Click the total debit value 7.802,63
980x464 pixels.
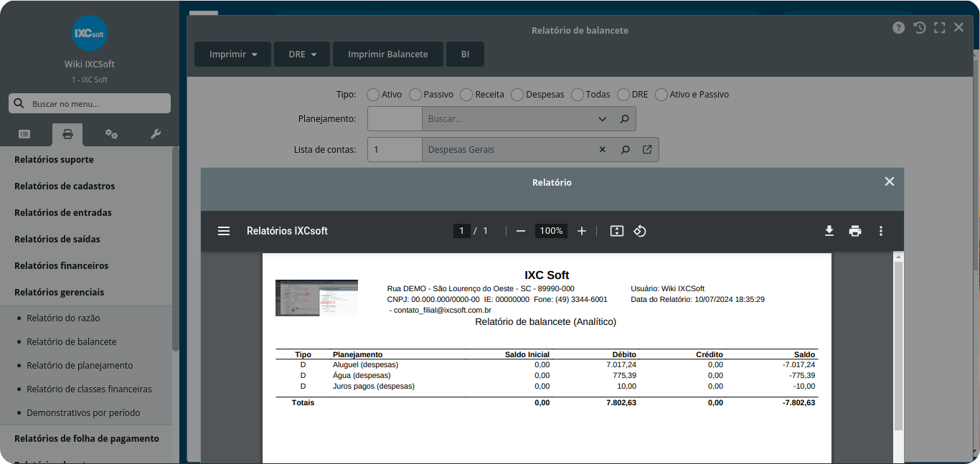tap(621, 403)
